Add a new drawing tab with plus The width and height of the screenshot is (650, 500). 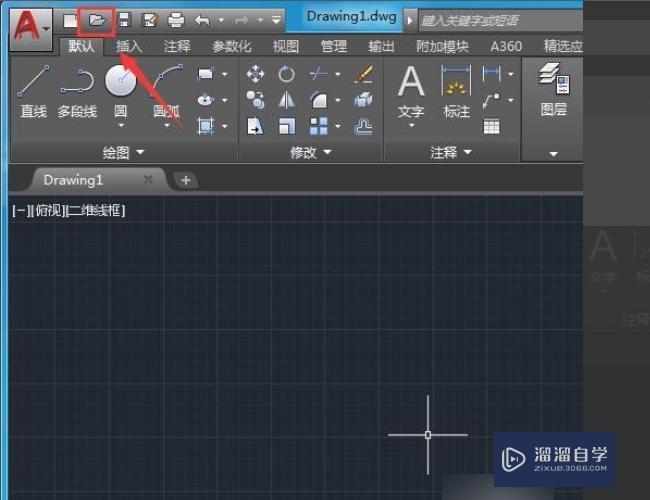186,180
